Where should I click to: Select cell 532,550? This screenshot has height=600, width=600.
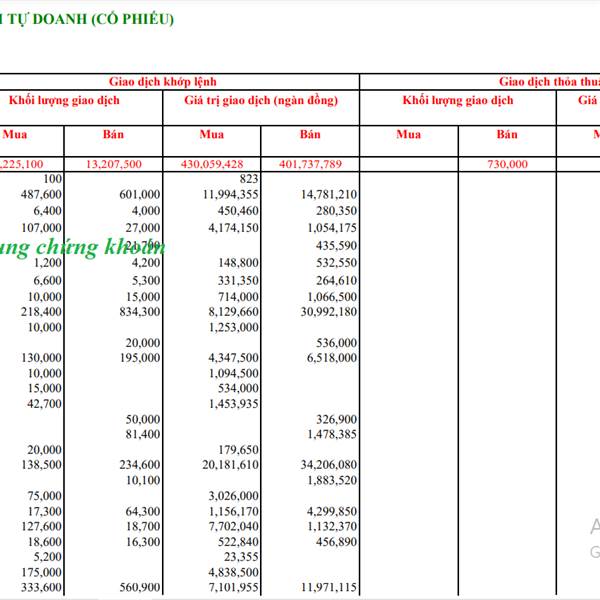(337, 263)
